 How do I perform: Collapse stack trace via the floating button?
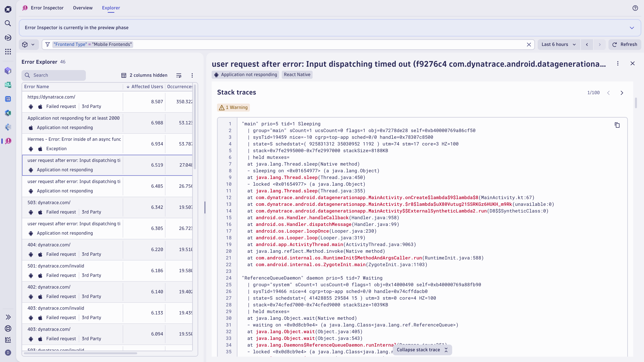coord(422,350)
